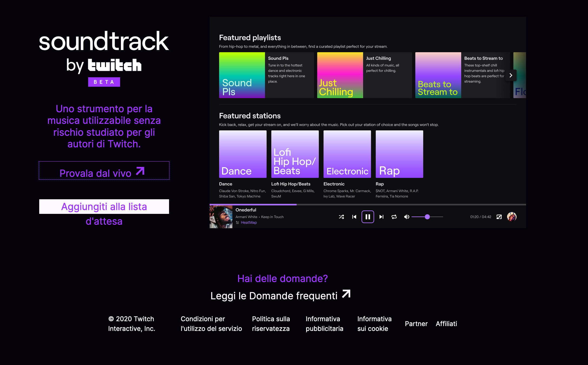Open Condizioni per l'utilizzo del servizio

pyautogui.click(x=211, y=324)
